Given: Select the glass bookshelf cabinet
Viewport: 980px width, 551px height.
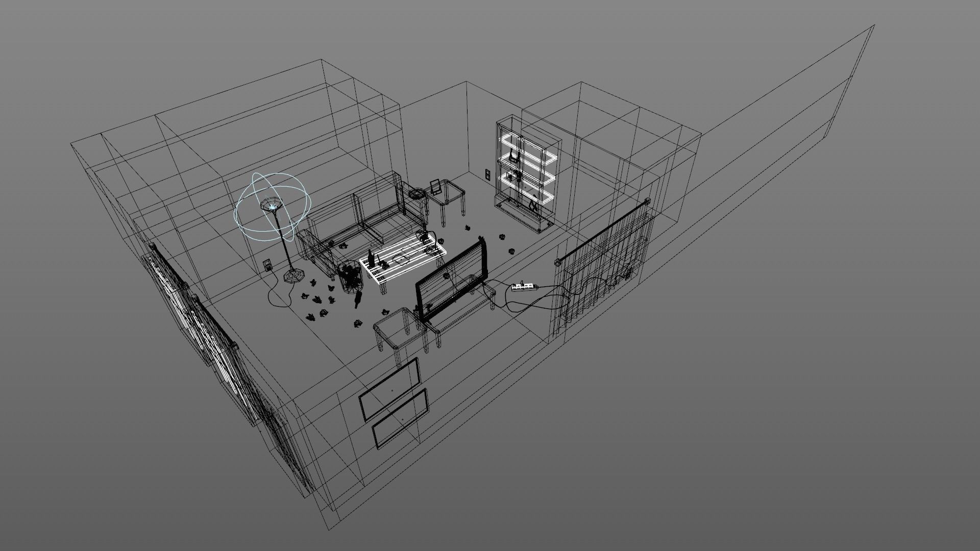Looking at the screenshot, I should [528, 174].
